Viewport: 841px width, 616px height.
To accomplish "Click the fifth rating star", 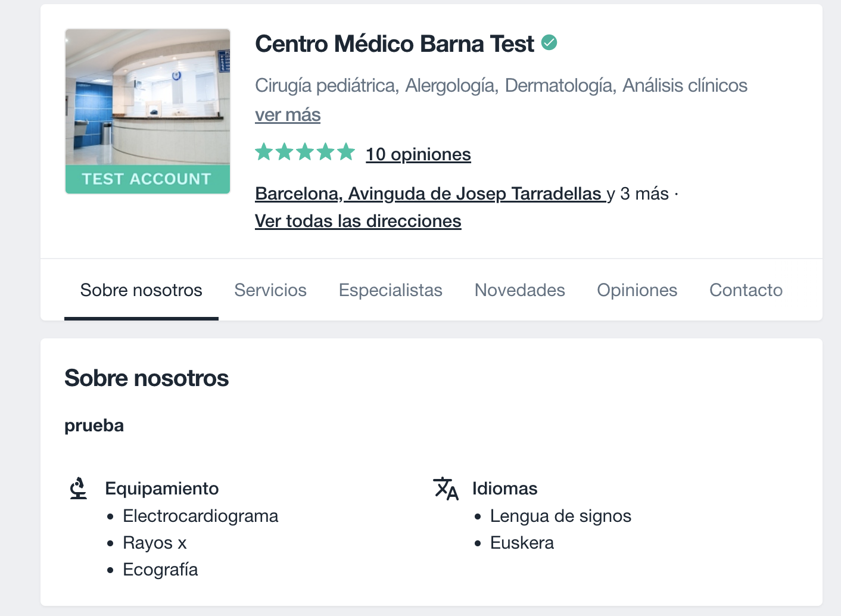I will click(346, 153).
